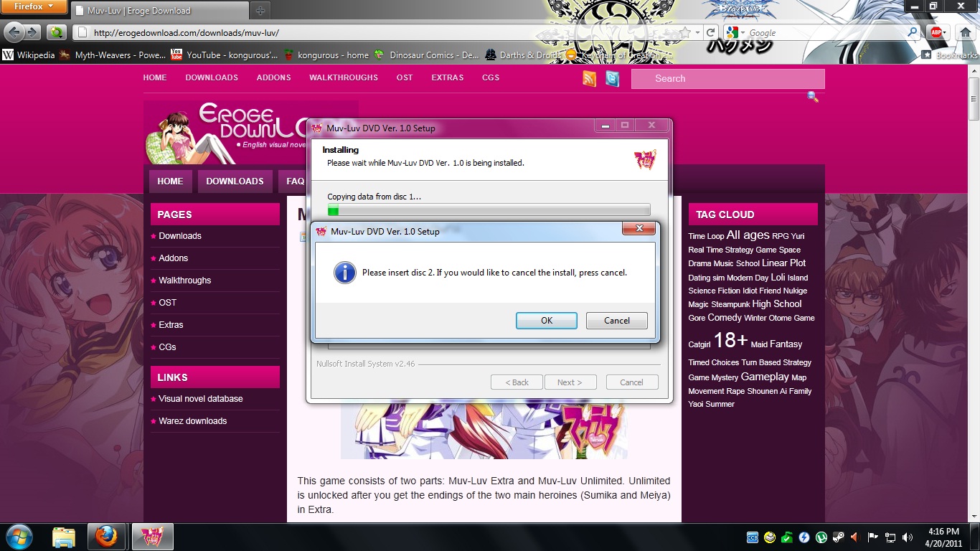Click the disc 1 copy progress bar
The image size is (980, 551).
point(489,210)
